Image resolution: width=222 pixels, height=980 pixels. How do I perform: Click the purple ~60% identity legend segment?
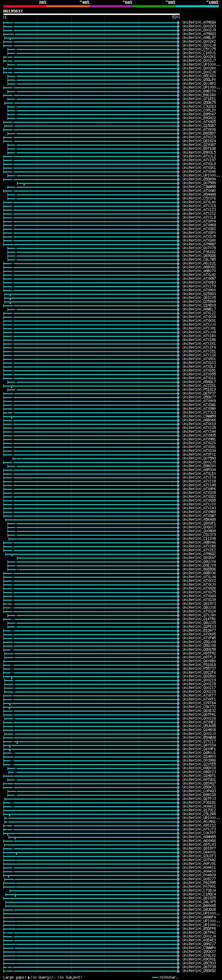tap(111, 6)
